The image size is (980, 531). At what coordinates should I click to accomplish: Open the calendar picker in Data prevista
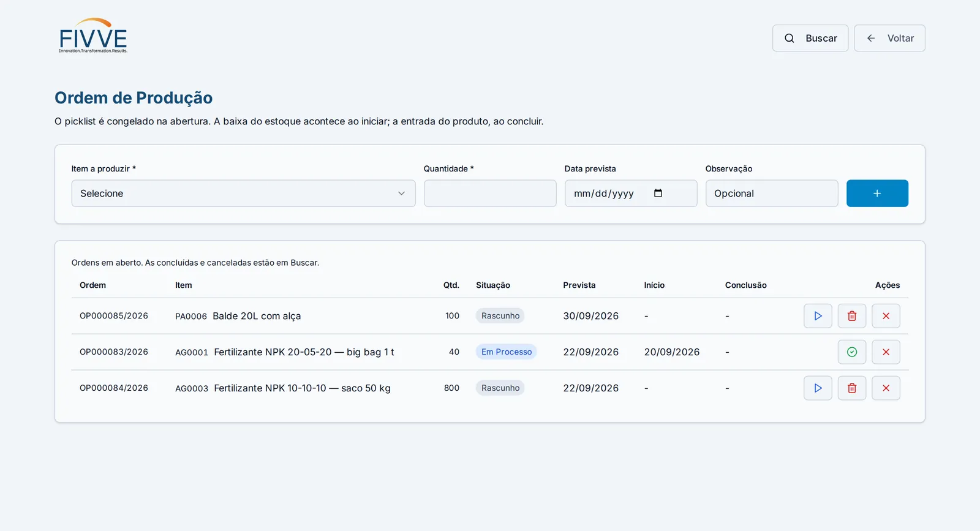pyautogui.click(x=658, y=194)
